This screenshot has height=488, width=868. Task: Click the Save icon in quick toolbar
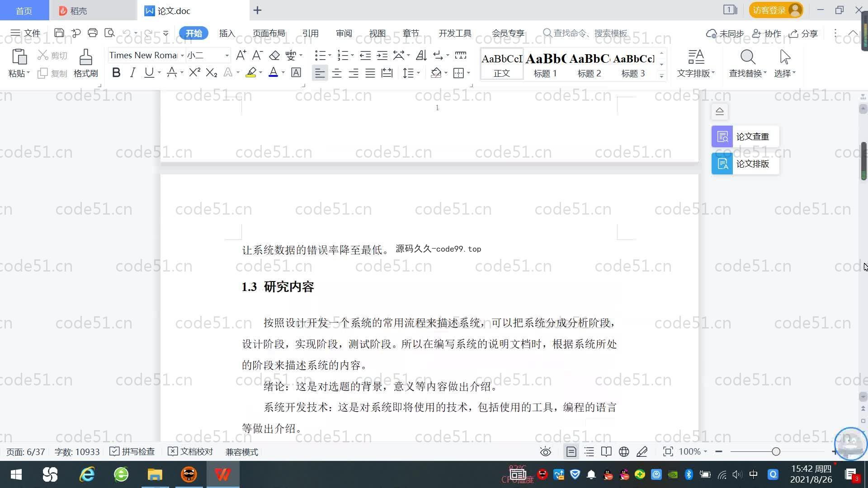(x=59, y=33)
